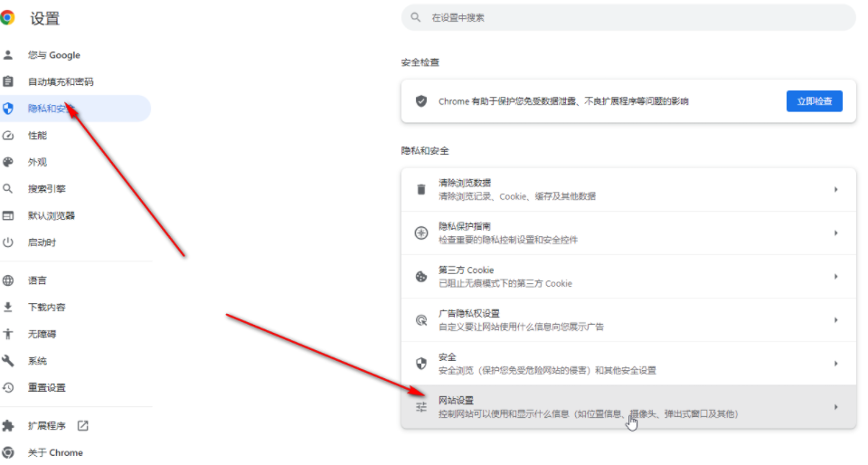This screenshot has width=868, height=465.
Task: Open the 网站设置 entry
Action: (628, 407)
